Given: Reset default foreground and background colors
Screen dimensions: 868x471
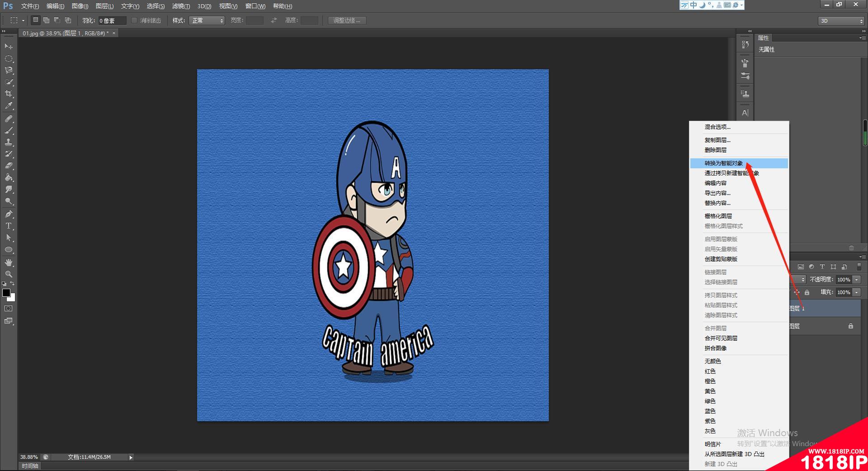Looking at the screenshot, I should [4, 284].
